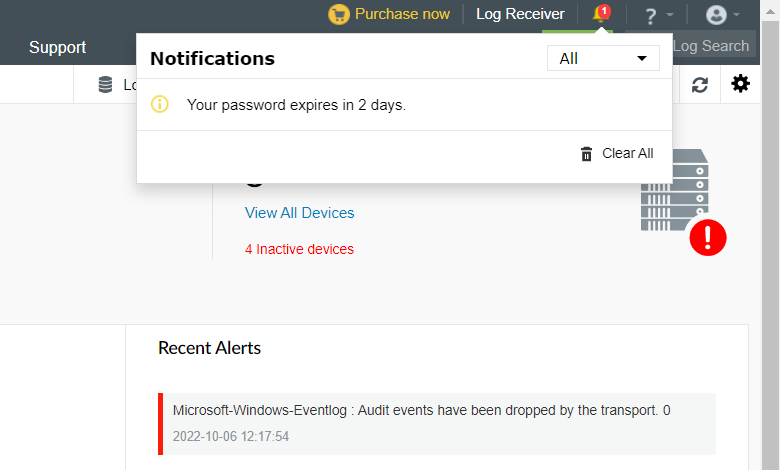Click the notification bell icon
Image resolution: width=780 pixels, height=470 pixels.
coord(600,14)
